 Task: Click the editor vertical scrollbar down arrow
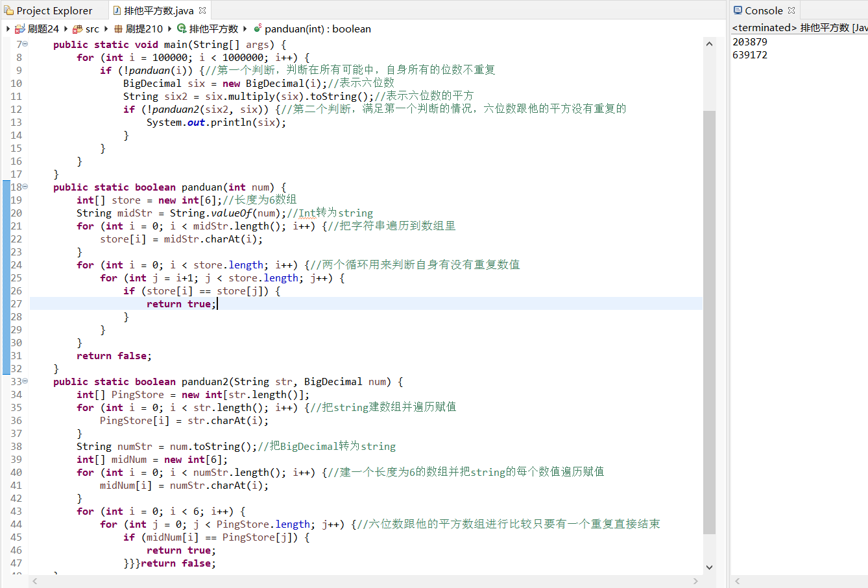click(x=709, y=567)
